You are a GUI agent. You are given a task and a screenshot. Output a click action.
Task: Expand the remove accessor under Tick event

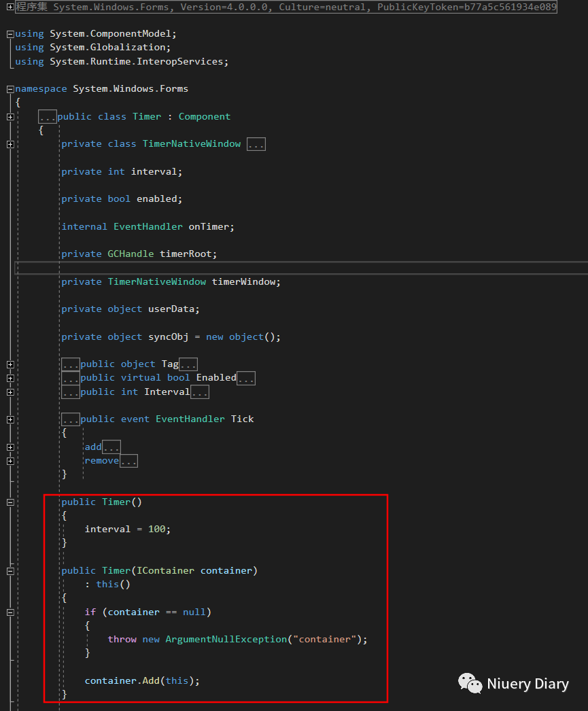[x=128, y=460]
